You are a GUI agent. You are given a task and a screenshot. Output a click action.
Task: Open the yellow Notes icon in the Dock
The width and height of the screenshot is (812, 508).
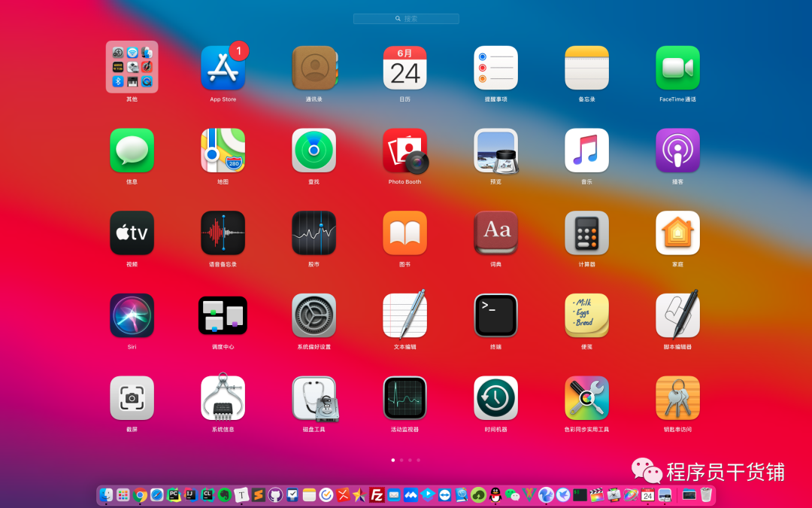pyautogui.click(x=309, y=495)
